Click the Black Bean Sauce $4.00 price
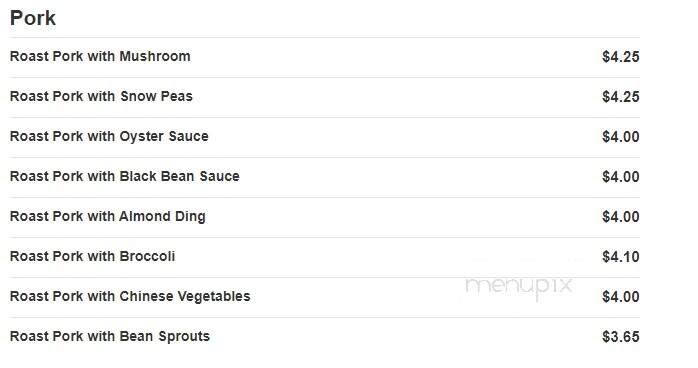Screen dimensions: 698x368 click(621, 177)
